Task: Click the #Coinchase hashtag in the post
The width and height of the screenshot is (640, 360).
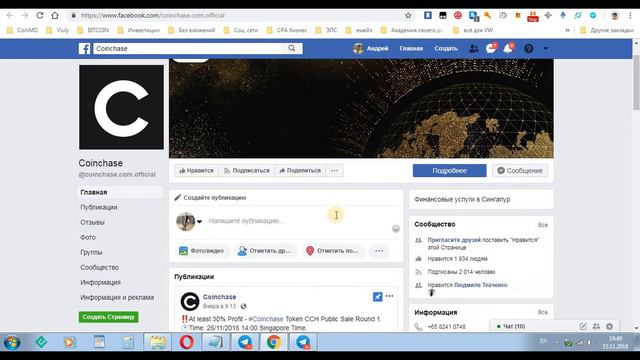Action: point(266,319)
